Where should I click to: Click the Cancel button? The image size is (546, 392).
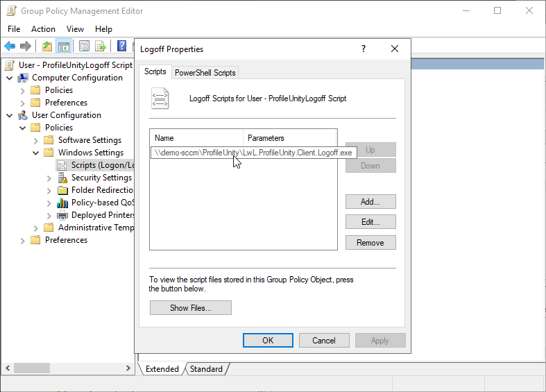point(324,341)
